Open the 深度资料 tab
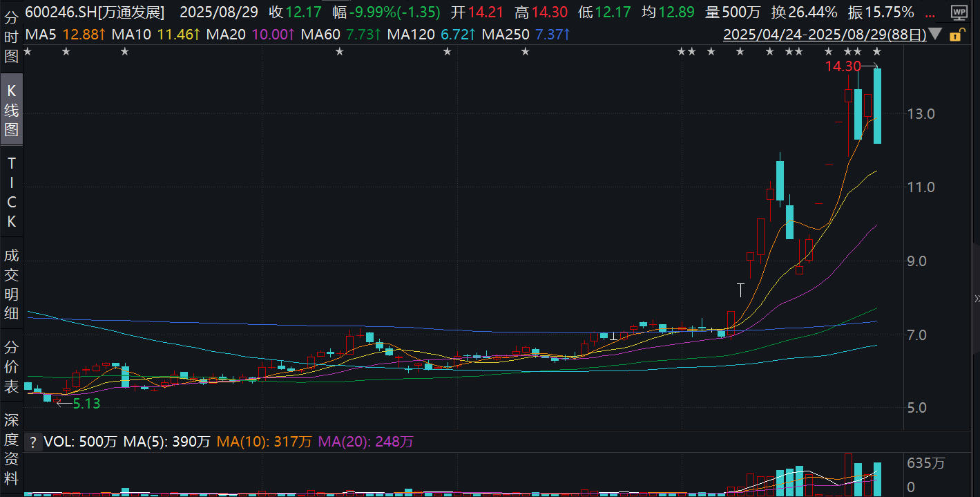Screen dimensions: 980x497 (x=11, y=448)
